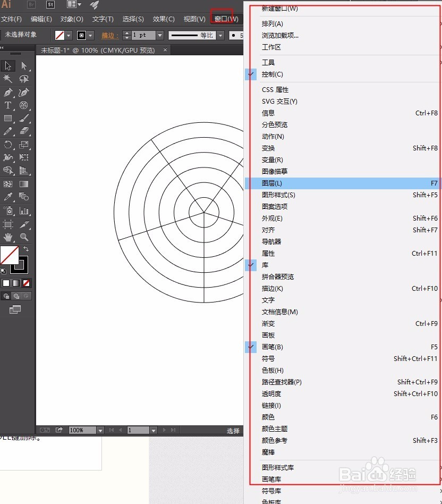Open the 对象(O) menu
The image size is (442, 504).
(72, 19)
